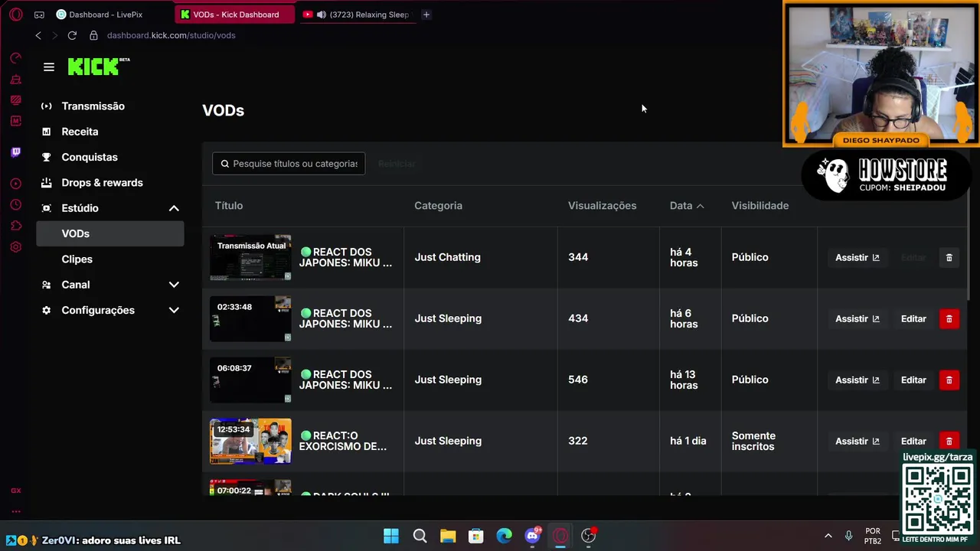The height and width of the screenshot is (551, 980).
Task: Click Editar for the 12:53:34 VOD
Action: tap(913, 441)
